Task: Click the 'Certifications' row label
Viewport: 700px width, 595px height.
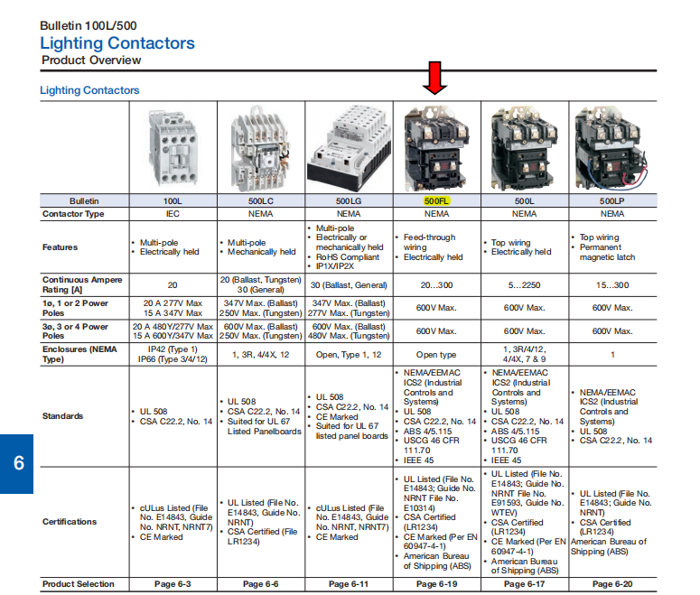Action: (70, 521)
